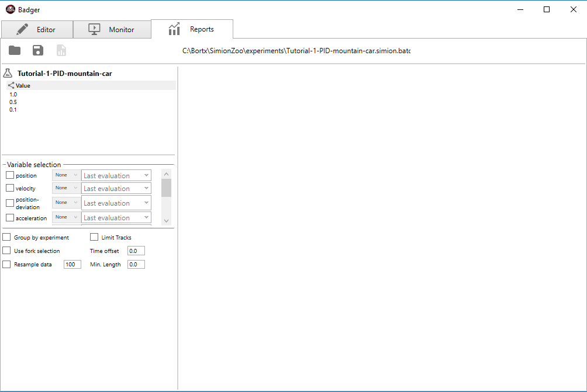The image size is (587, 392).
Task: Open the None dropdown for position-deviation
Action: (66, 202)
